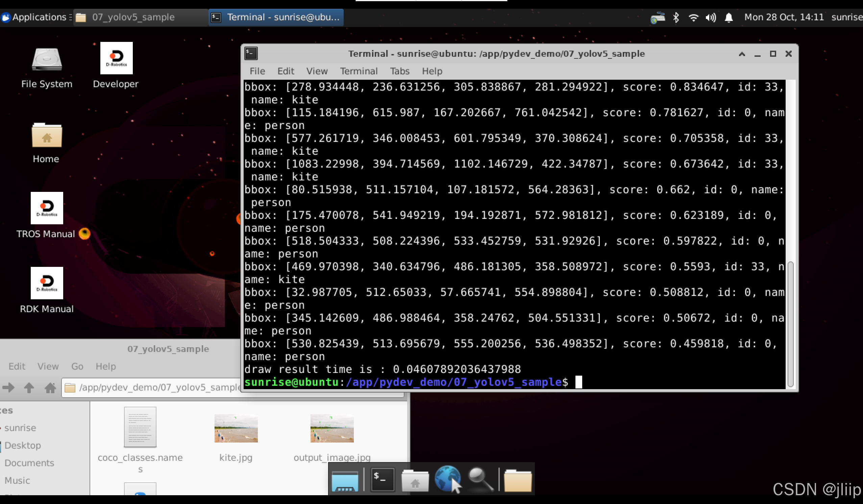
Task: Open the notifications bell icon
Action: tap(729, 17)
